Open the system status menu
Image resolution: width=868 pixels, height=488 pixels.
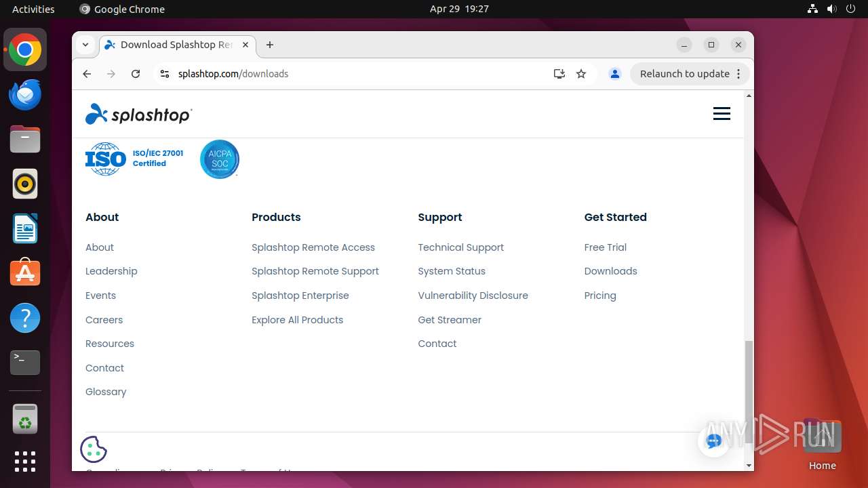tap(831, 9)
